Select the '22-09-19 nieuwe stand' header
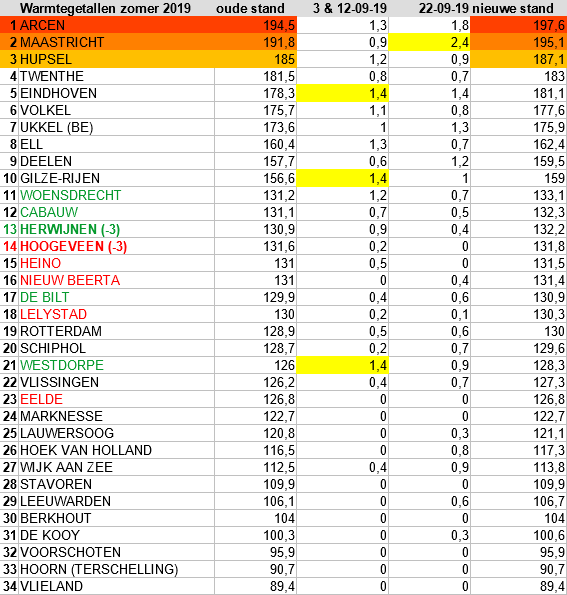The width and height of the screenshot is (567, 595). tap(486, 8)
